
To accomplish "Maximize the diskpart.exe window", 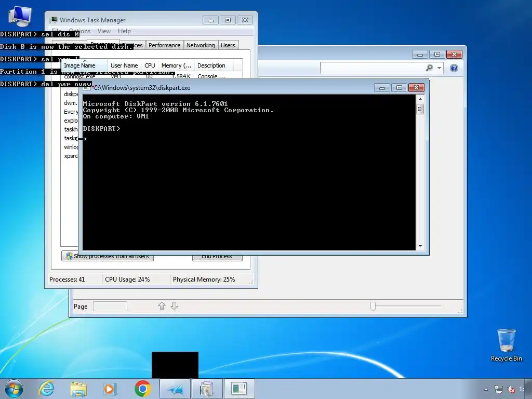I will point(399,88).
